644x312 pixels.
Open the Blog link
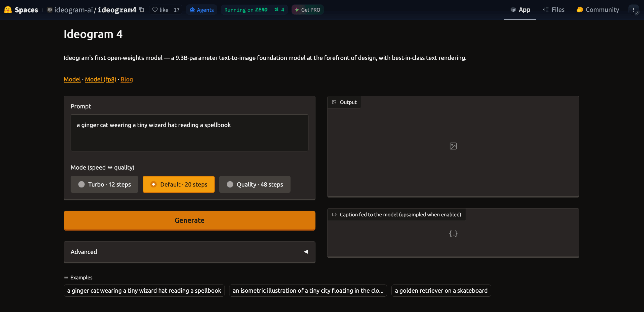(127, 79)
